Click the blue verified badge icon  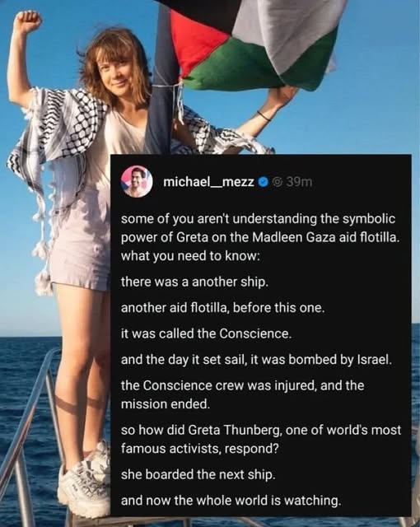point(264,182)
